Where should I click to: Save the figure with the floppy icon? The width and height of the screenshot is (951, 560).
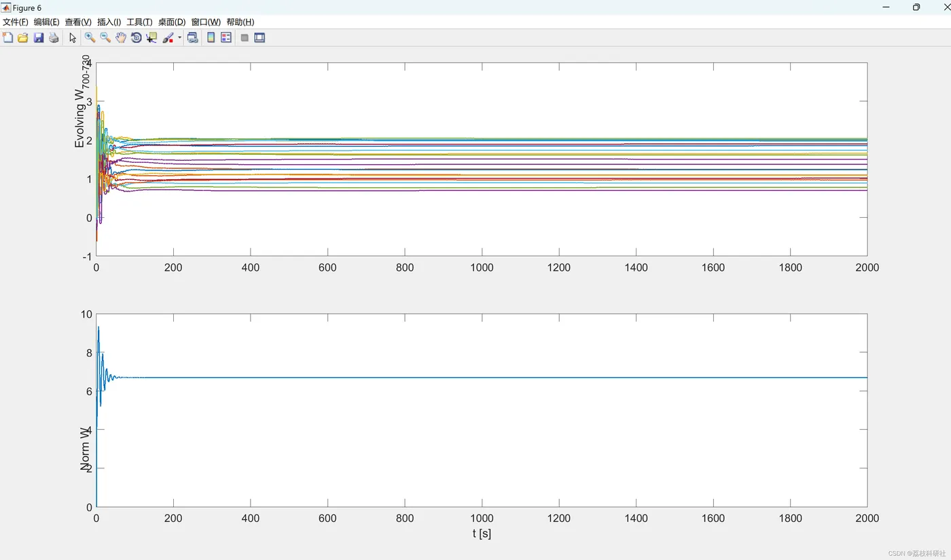click(39, 38)
